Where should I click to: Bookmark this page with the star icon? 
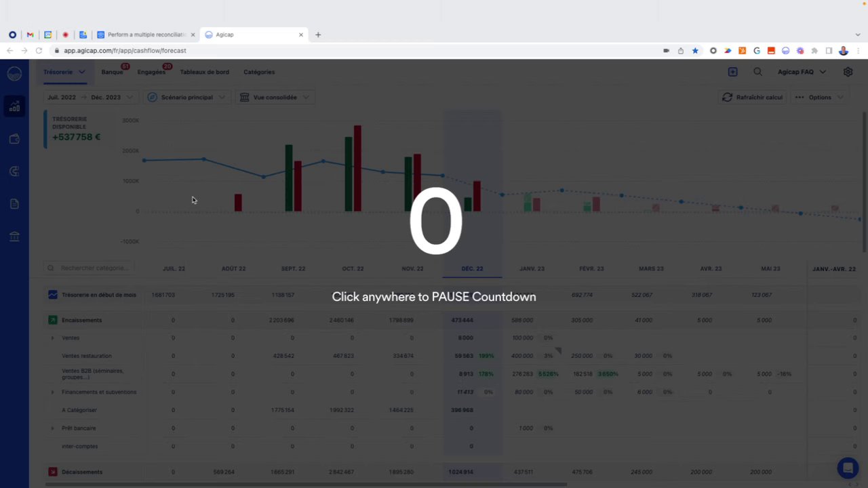tap(695, 51)
